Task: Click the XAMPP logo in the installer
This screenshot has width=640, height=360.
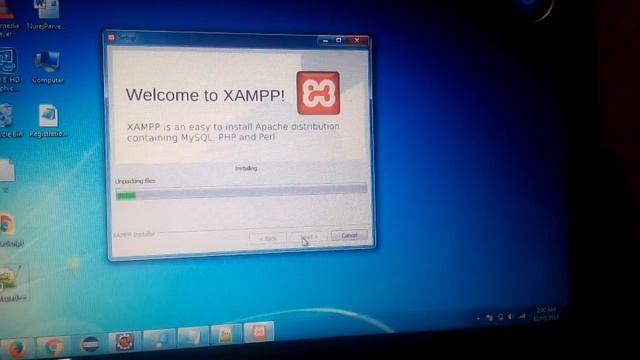Action: pos(318,93)
